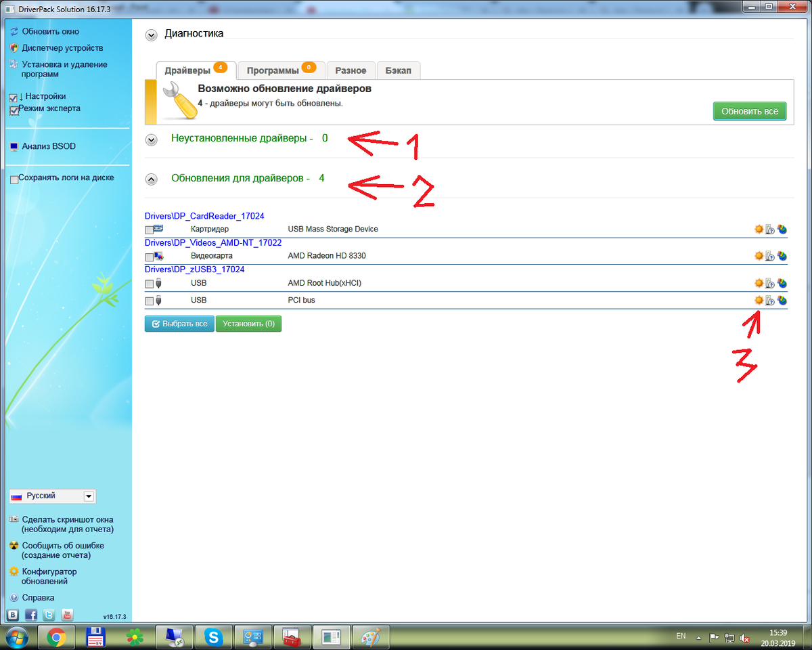Click the Обновить всё button
Viewport: 812px width, 650px height.
point(750,111)
